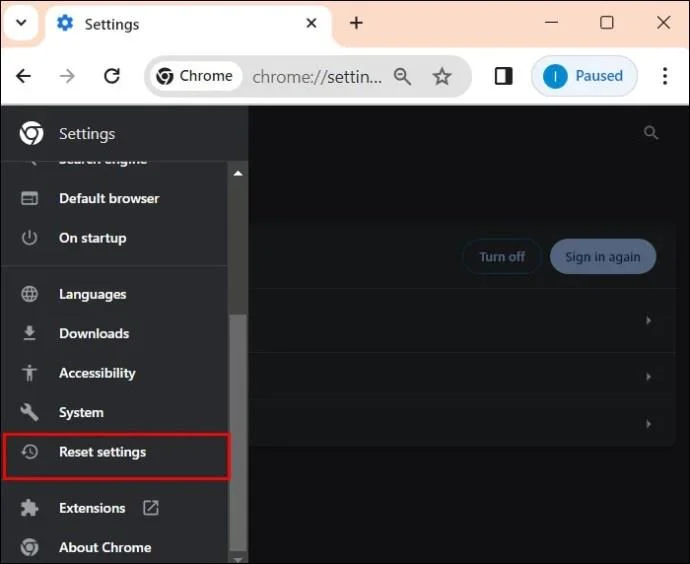
Task: Open On startup settings
Action: point(114,238)
